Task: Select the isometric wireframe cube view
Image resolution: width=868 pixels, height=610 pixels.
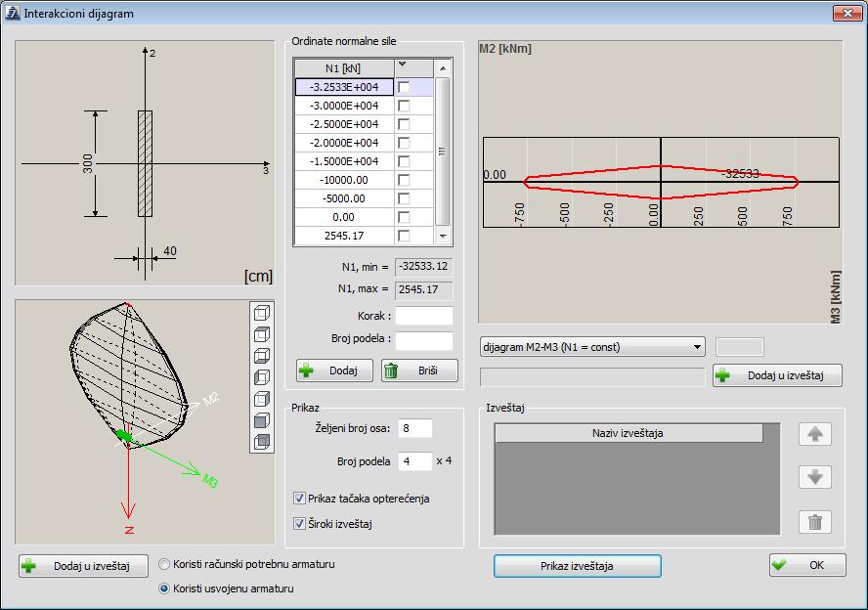Action: pos(262,313)
